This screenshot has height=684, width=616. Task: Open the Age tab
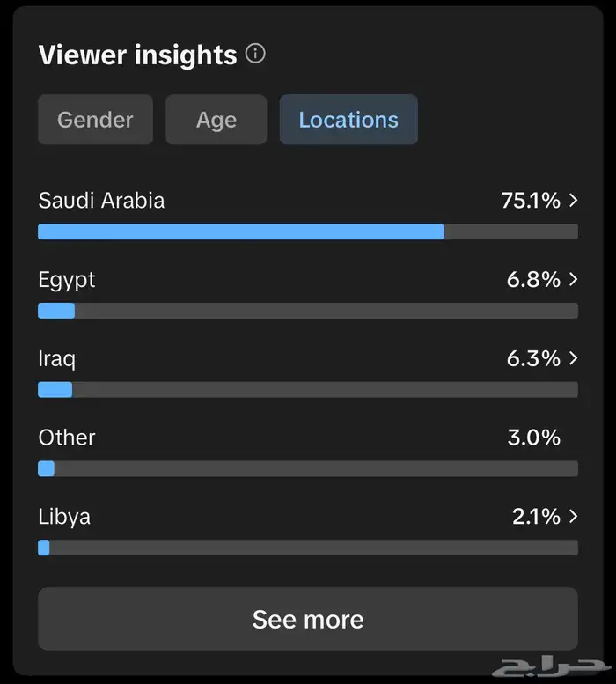[216, 120]
